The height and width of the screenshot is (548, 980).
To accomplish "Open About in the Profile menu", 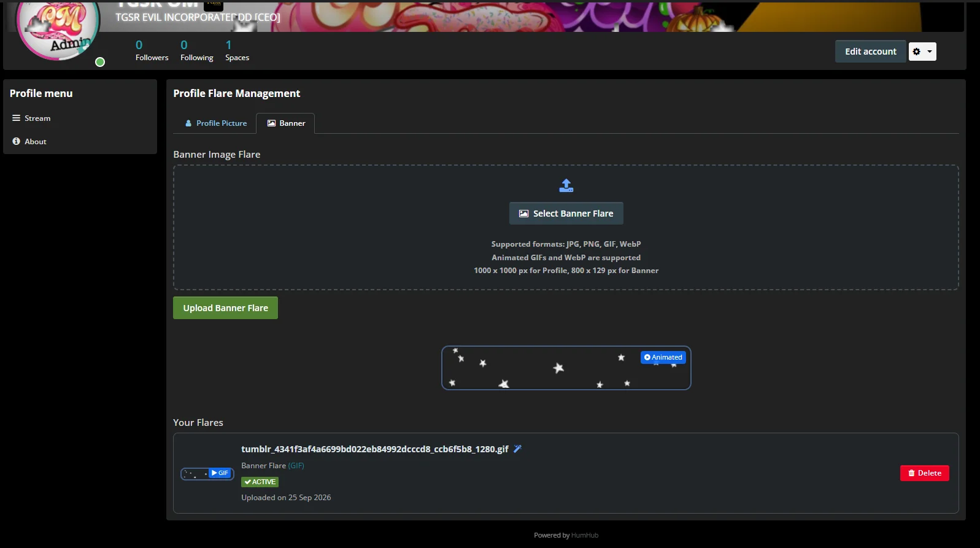I will [80, 142].
